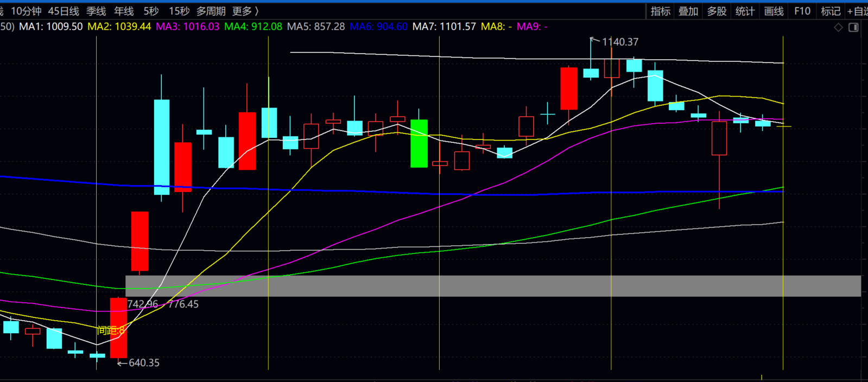Click the 叠加 overlay button
The width and height of the screenshot is (868, 382).
pos(688,11)
